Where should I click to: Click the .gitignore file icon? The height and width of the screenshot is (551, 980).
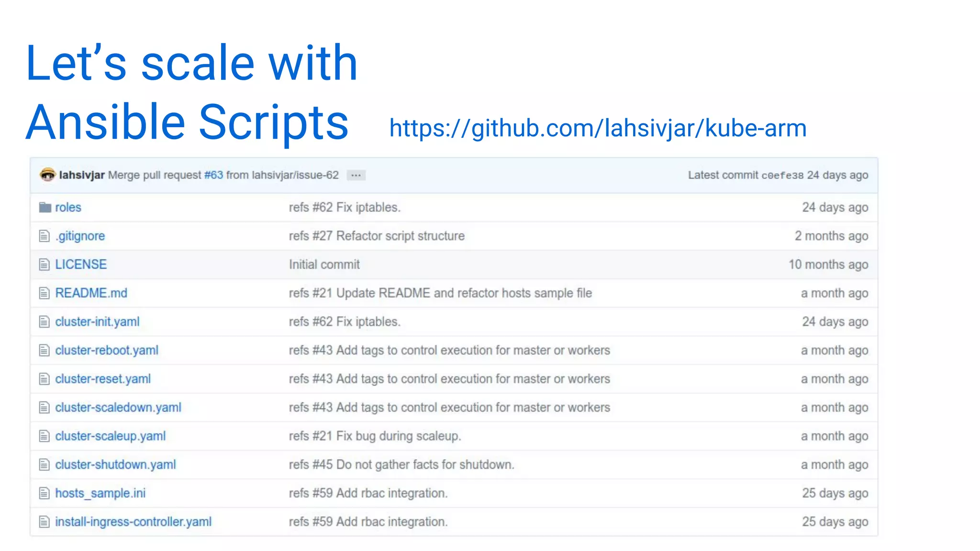click(x=44, y=236)
